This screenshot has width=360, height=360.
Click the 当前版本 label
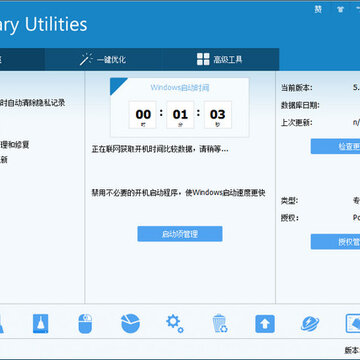(x=297, y=88)
